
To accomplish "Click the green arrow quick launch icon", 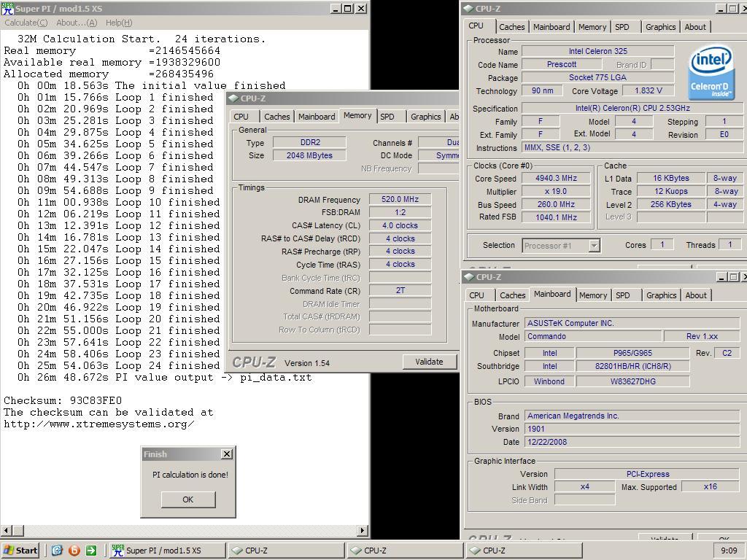I will pos(91,551).
